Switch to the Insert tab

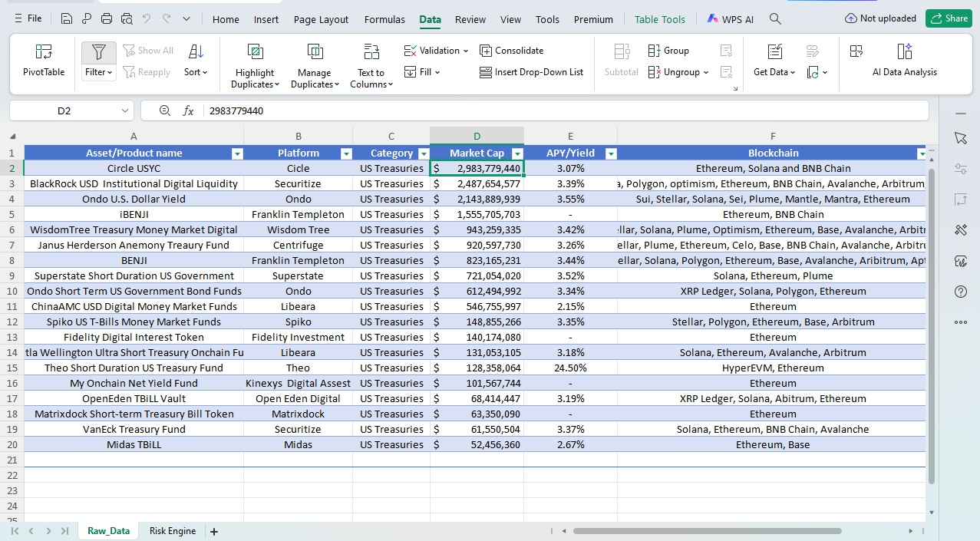(266, 19)
